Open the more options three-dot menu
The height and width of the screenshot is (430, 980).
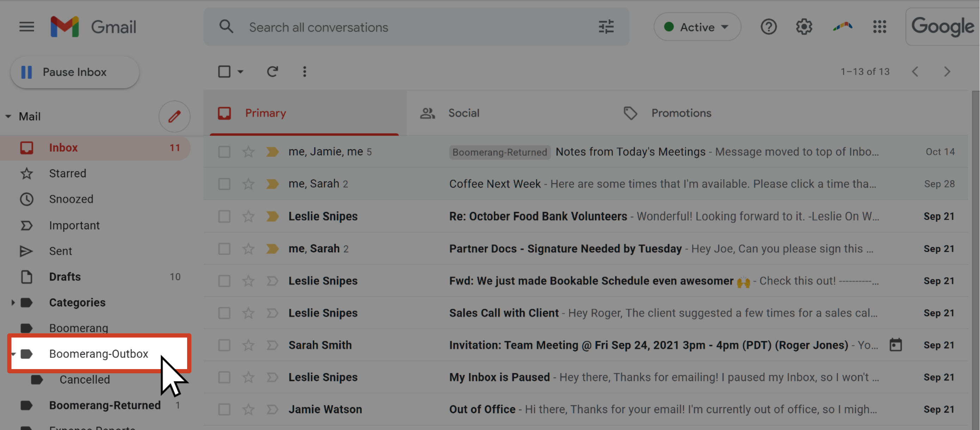[304, 71]
